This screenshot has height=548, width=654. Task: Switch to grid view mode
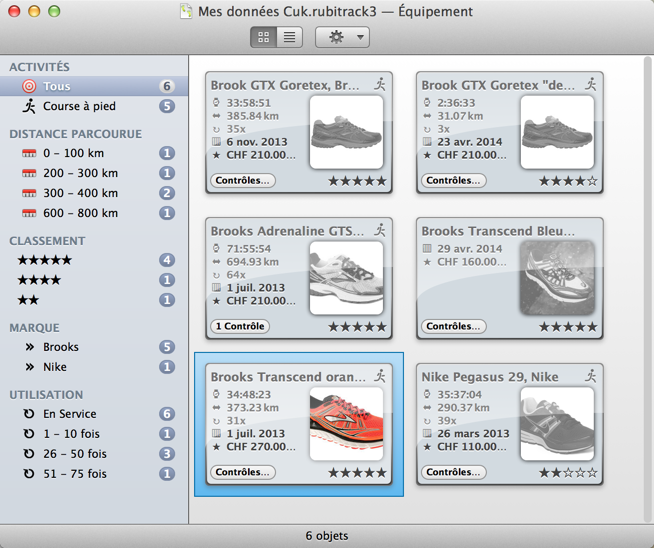263,38
